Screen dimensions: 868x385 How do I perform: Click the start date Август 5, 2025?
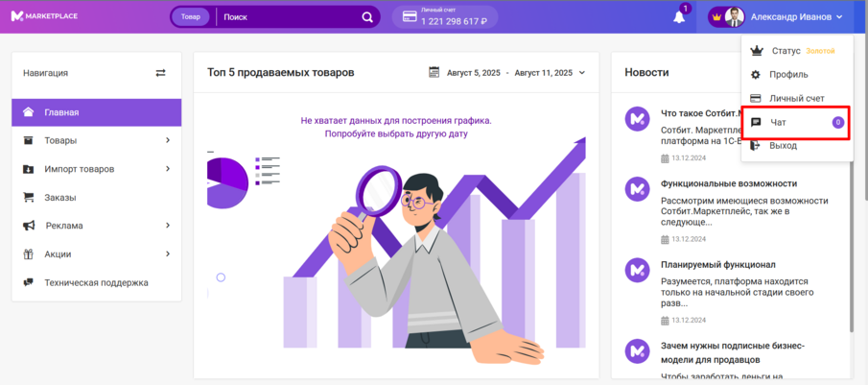click(473, 73)
